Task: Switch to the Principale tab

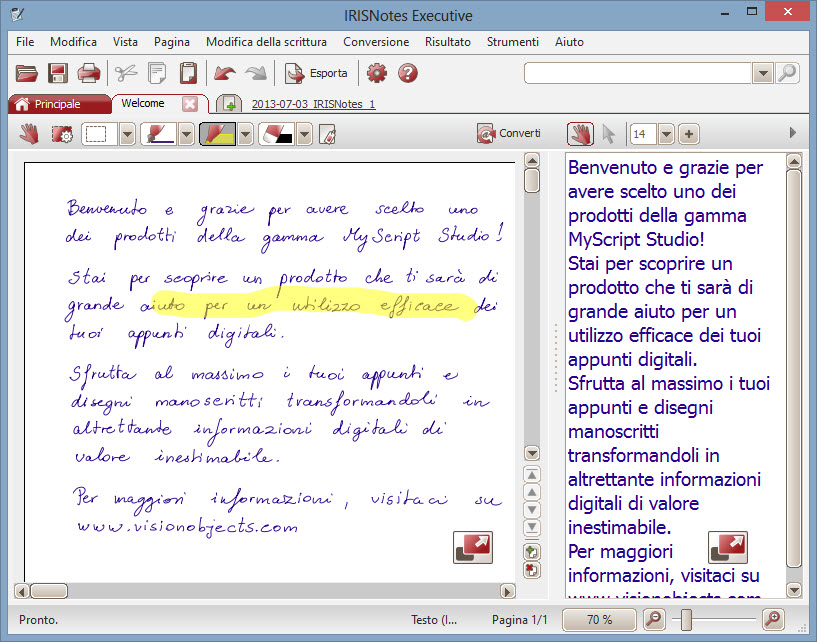Action: (60, 104)
